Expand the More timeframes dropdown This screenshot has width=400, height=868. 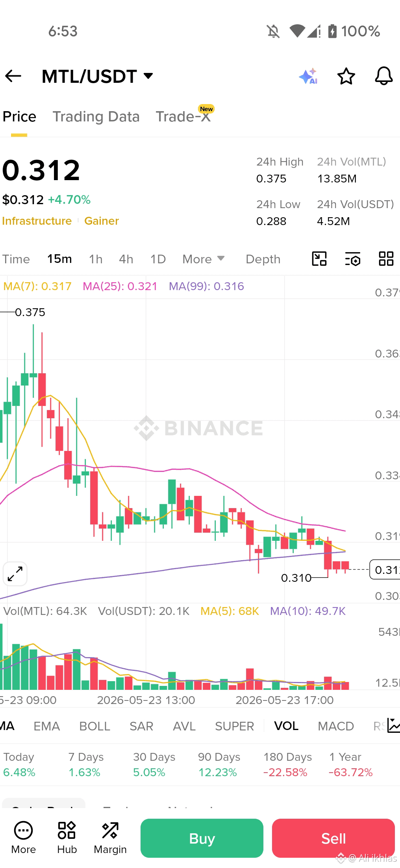point(203,259)
